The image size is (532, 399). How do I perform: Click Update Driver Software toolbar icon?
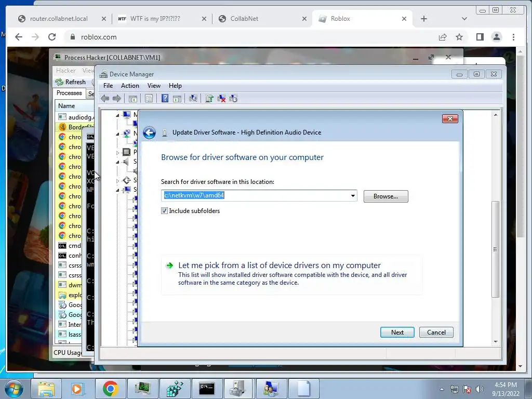coord(209,99)
